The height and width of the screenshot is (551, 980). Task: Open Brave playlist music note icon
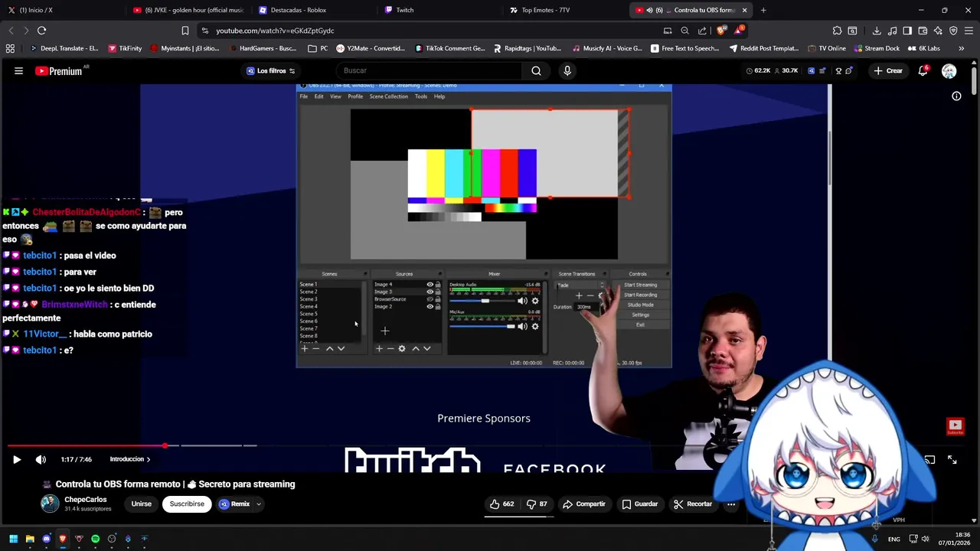(x=892, y=31)
